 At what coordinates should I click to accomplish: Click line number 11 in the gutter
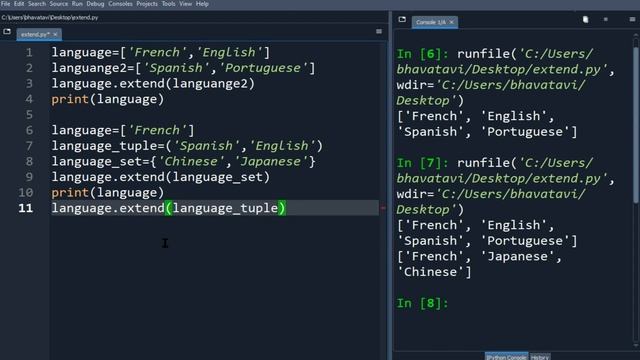point(25,208)
